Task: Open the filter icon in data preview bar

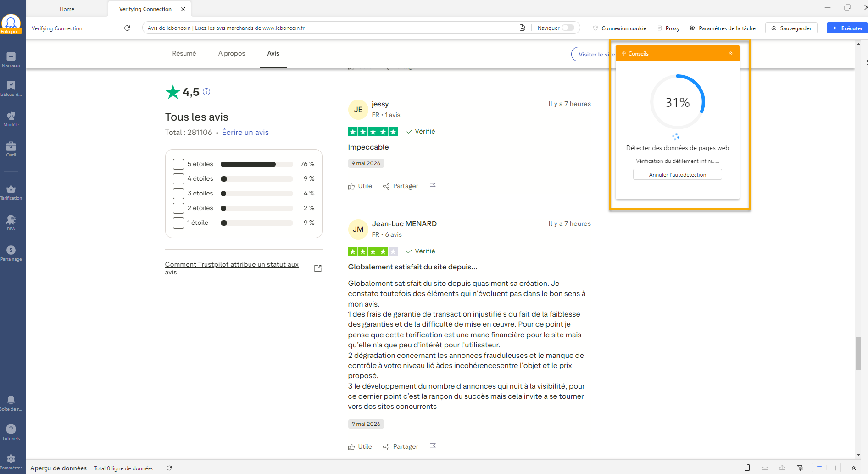Action: click(800, 468)
